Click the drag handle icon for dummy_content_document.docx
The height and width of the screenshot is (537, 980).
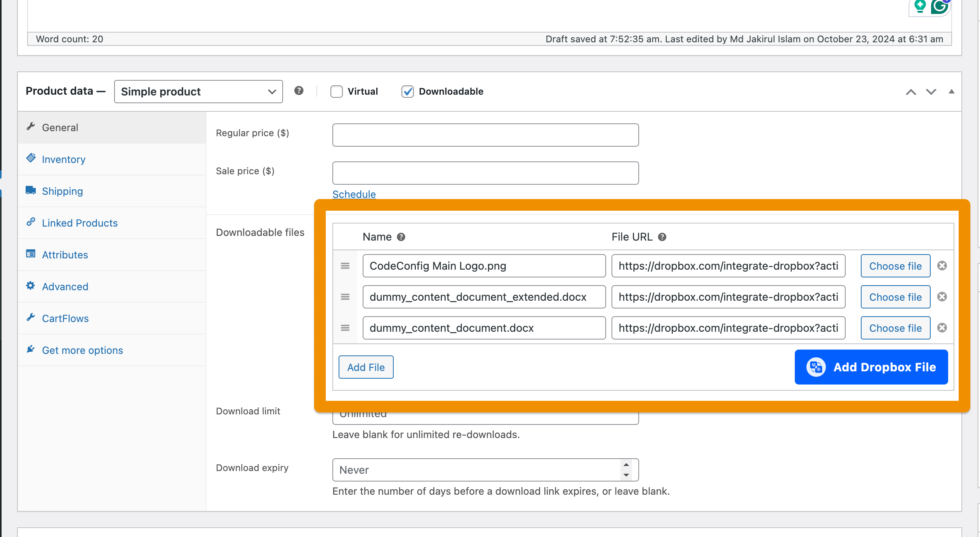[x=346, y=328]
